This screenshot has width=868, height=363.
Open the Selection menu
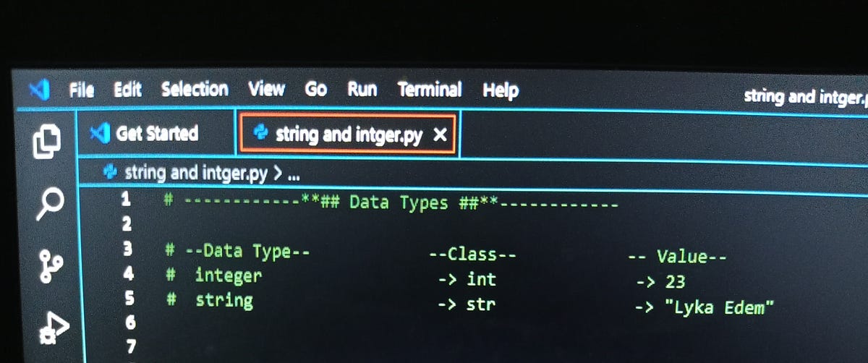pyautogui.click(x=195, y=89)
